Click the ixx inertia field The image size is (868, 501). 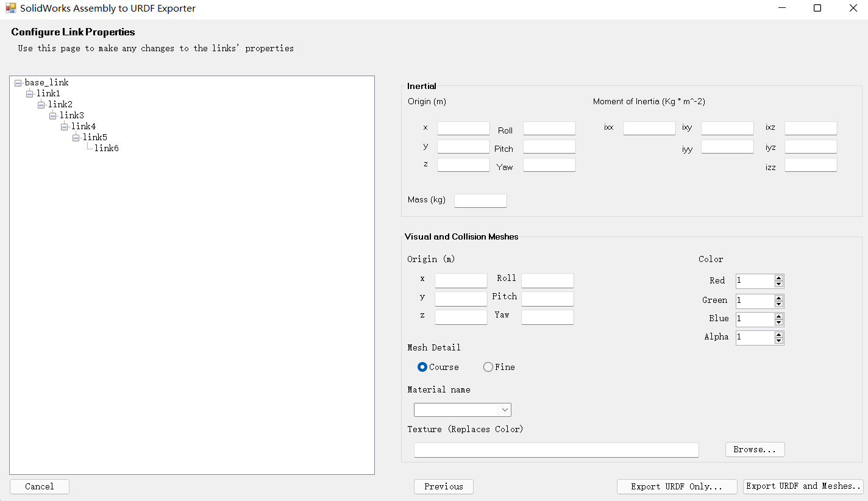point(649,128)
